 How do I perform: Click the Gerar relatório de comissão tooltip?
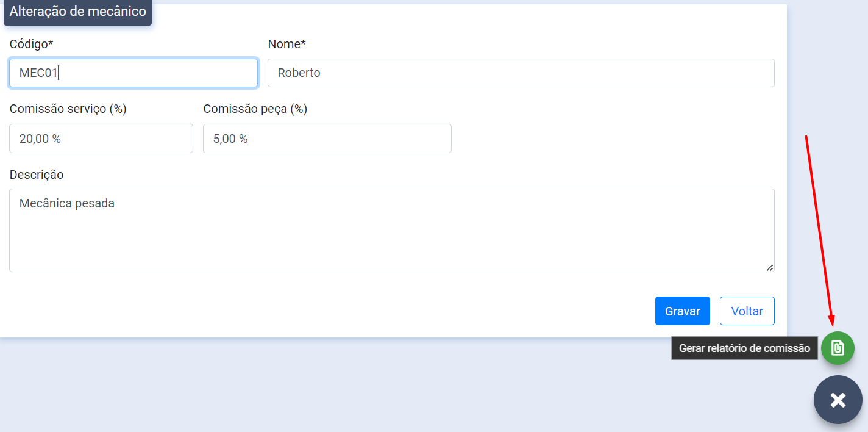744,348
